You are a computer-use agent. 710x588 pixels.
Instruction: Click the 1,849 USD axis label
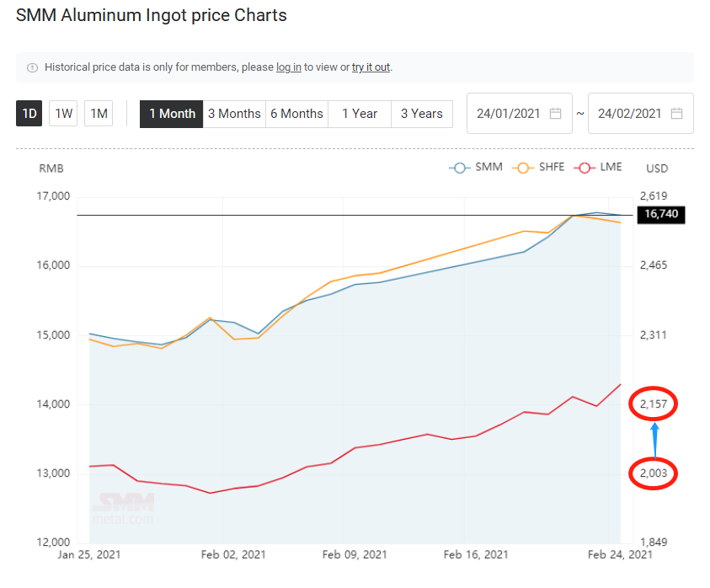tap(654, 543)
